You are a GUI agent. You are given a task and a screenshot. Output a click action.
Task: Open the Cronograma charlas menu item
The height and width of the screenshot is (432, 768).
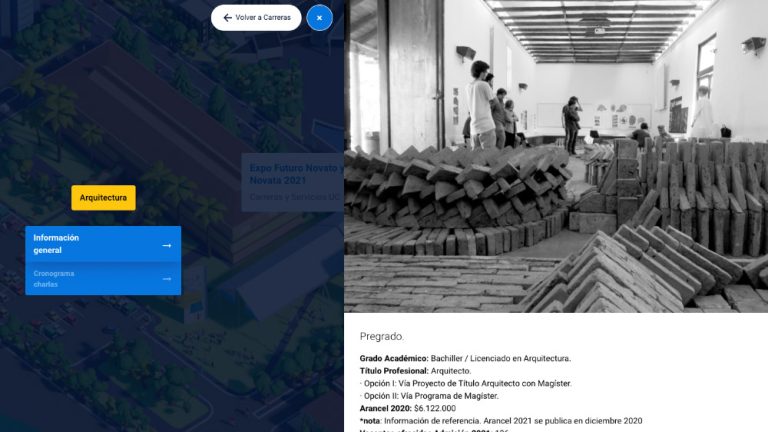tap(103, 279)
